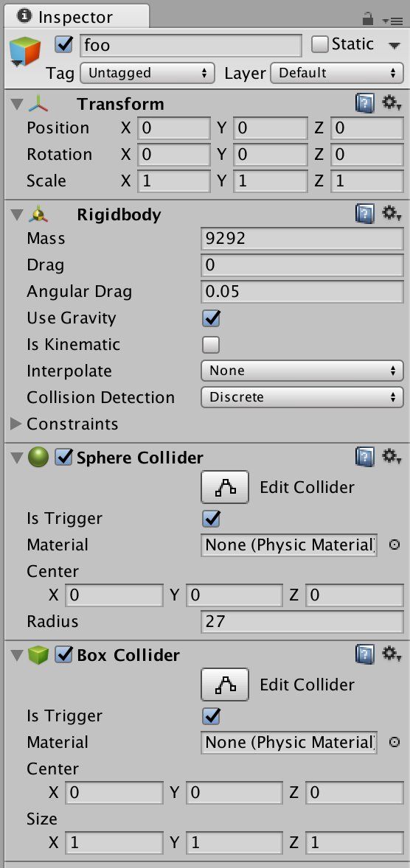This screenshot has width=410, height=868.
Task: Uncheck Sphere Collider Is Trigger
Action: point(211,519)
